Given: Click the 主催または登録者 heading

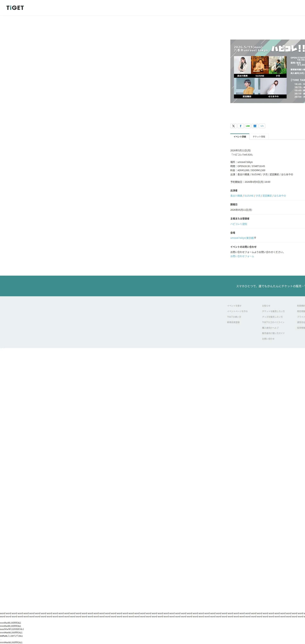Looking at the screenshot, I should (240, 219).
